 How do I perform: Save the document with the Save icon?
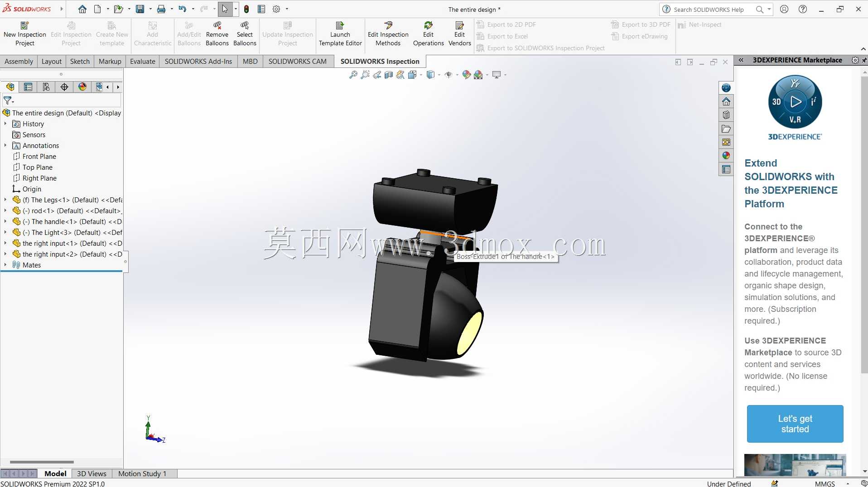(x=140, y=9)
